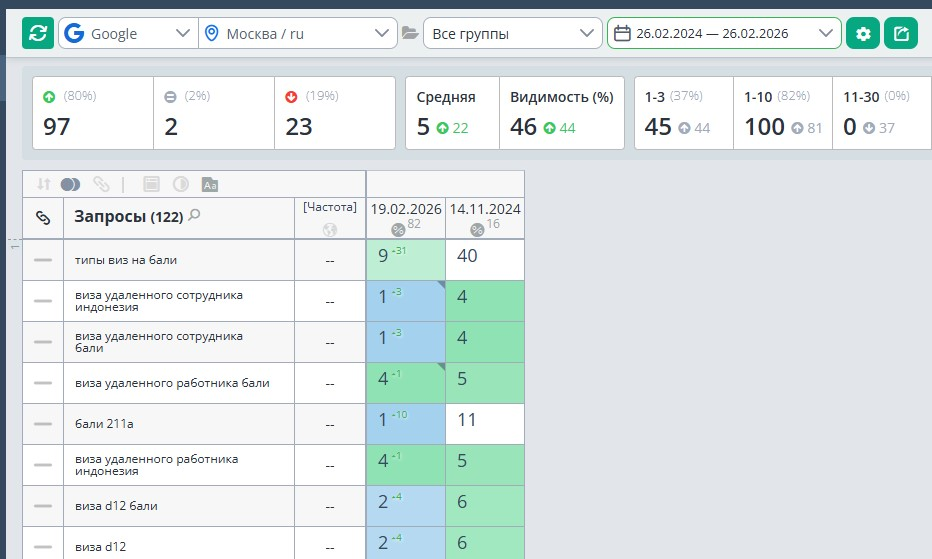Click the frequency cell for бали 211а
This screenshot has height=559, width=932.
point(330,424)
